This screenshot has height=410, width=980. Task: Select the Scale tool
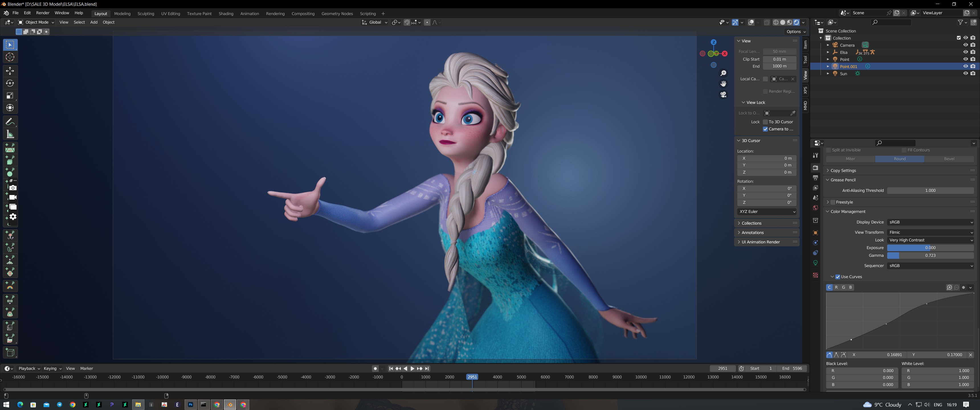click(10, 95)
